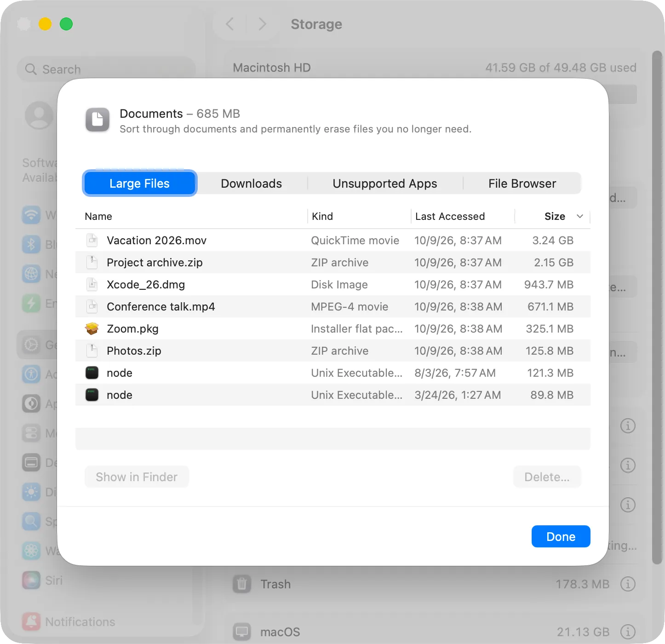The width and height of the screenshot is (665, 644).
Task: Select the "Conference talk.mp4" file name
Action: 161,307
